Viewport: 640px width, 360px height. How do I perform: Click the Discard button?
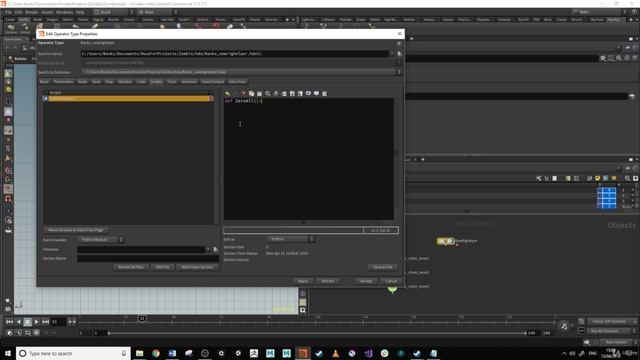pos(328,281)
